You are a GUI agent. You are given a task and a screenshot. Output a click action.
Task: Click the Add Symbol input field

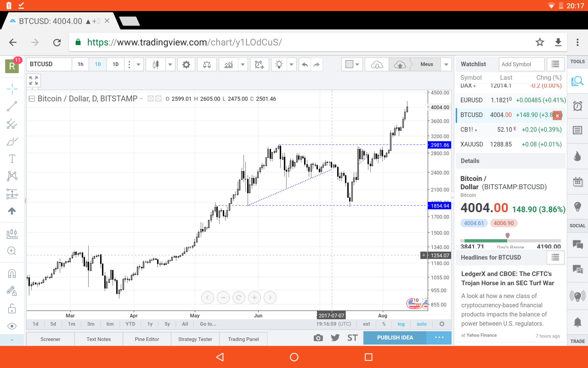pyautogui.click(x=521, y=64)
